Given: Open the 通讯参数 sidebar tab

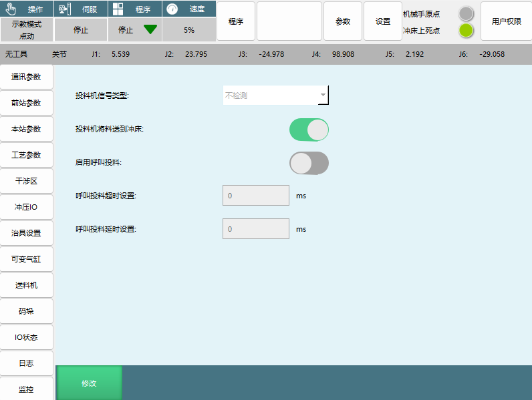Looking at the screenshot, I should (27, 77).
